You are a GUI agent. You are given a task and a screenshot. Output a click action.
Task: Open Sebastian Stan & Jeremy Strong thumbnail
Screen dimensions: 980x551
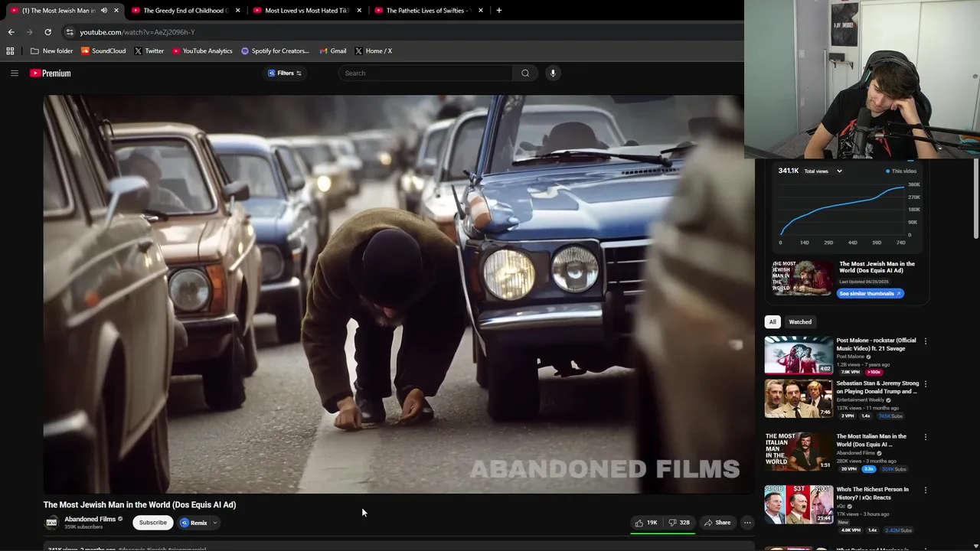[799, 399]
